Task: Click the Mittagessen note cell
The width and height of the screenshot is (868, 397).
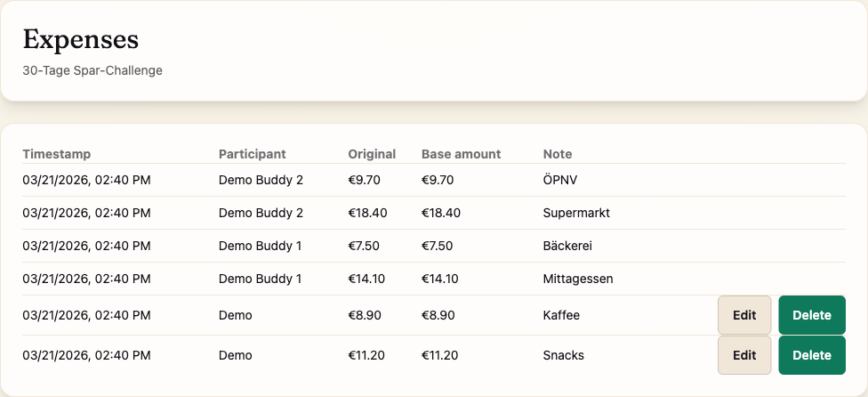Action: coord(578,279)
